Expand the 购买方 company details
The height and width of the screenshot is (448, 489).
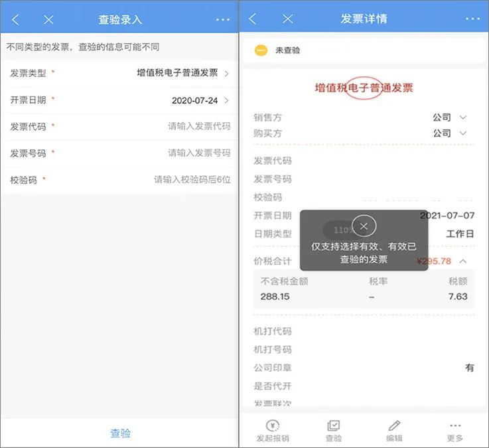(x=463, y=133)
